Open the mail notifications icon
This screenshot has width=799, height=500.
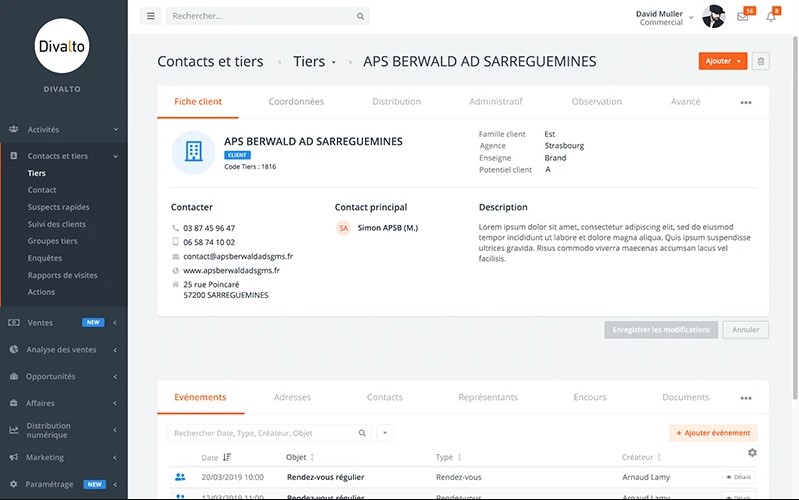743,17
